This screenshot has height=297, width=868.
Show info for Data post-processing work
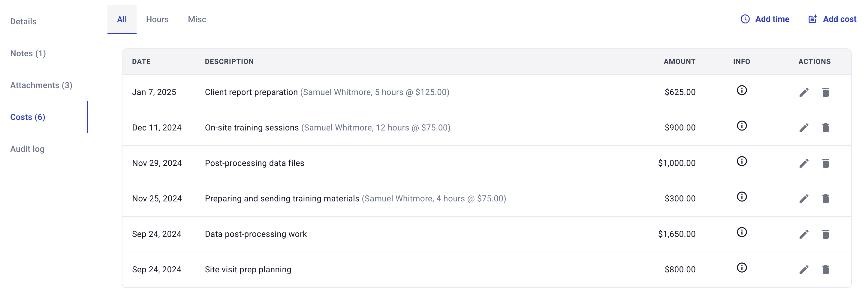pos(741,232)
